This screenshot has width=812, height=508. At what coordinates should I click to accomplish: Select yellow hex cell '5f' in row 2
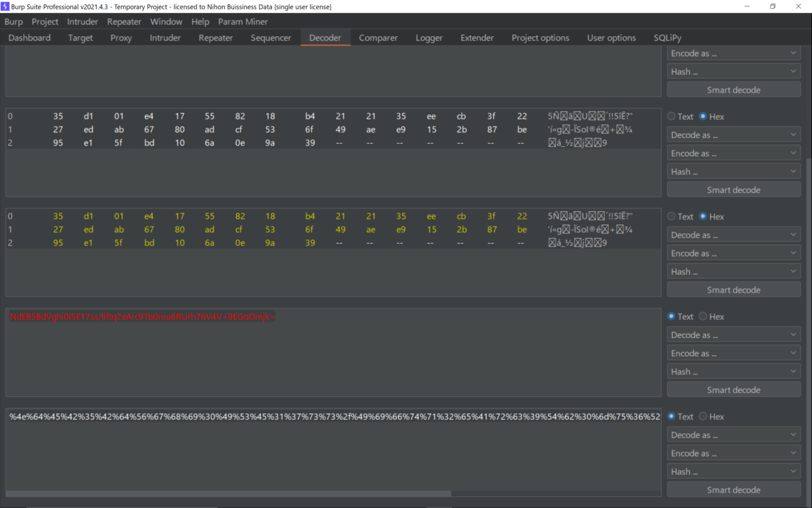point(119,242)
